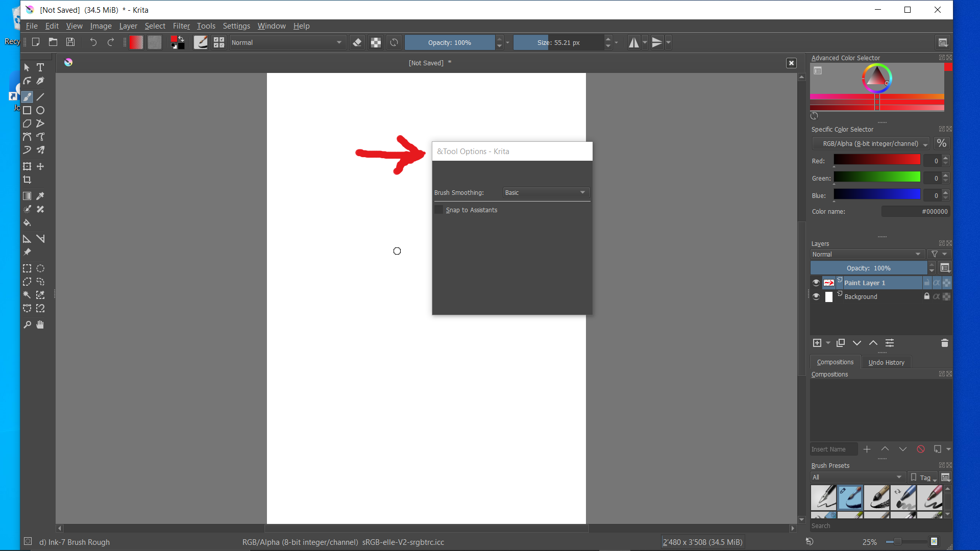
Task: Pick the Ellipse shape tool
Action: [40, 110]
